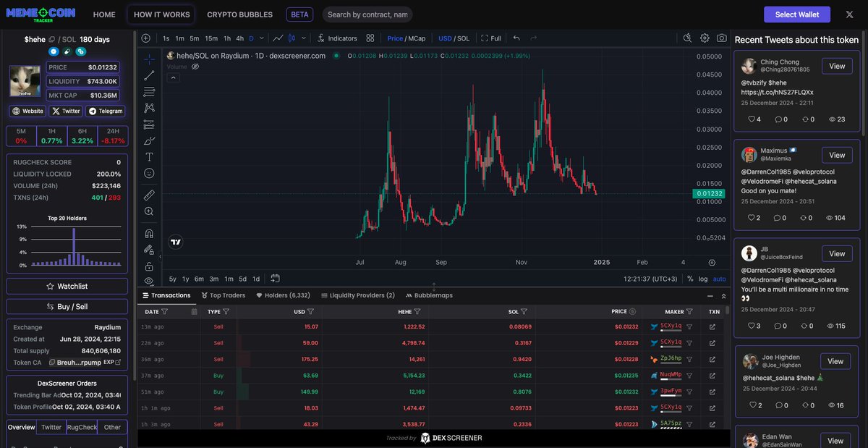Switch to the Bubblemaps tab
Viewport: 868px width, 448px height.
click(429, 295)
